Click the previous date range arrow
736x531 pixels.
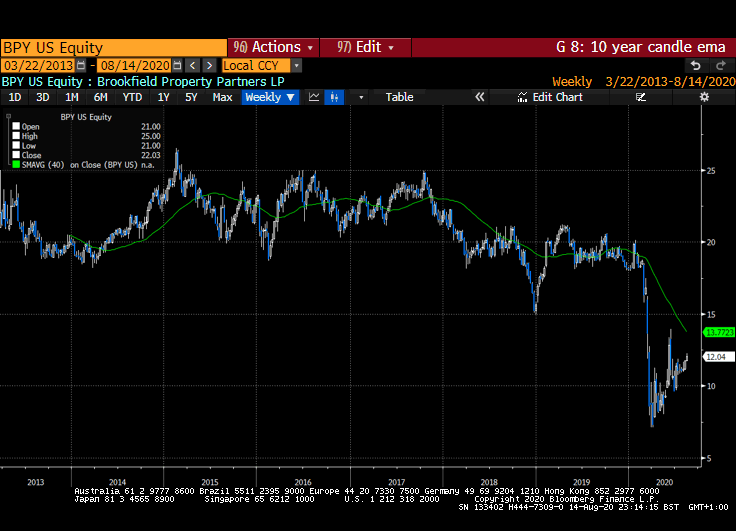(193, 65)
